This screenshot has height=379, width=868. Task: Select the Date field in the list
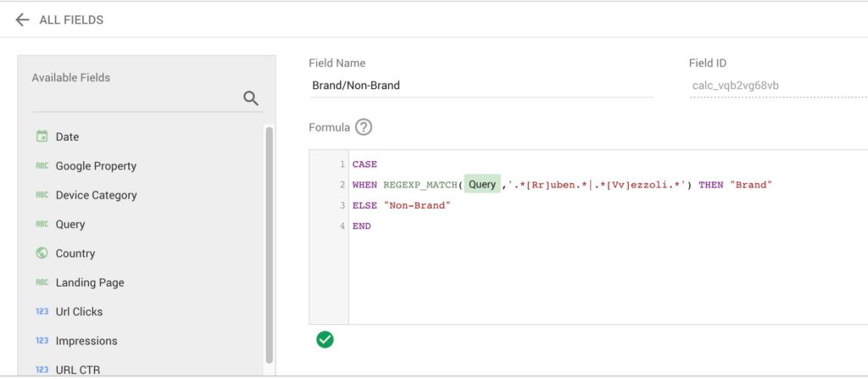pyautogui.click(x=67, y=137)
